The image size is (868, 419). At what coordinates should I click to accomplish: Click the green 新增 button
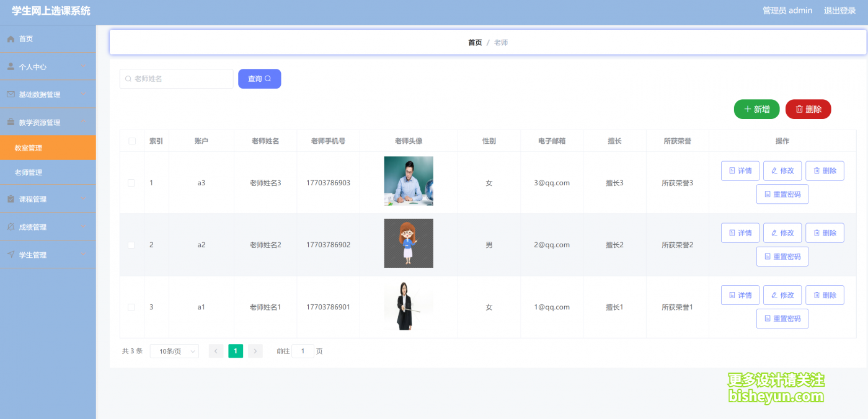(756, 109)
